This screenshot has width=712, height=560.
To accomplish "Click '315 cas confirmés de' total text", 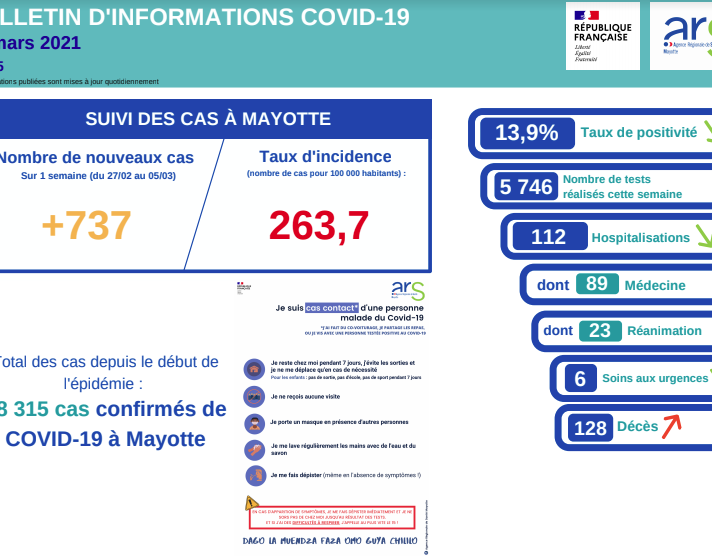I will pos(120,409).
